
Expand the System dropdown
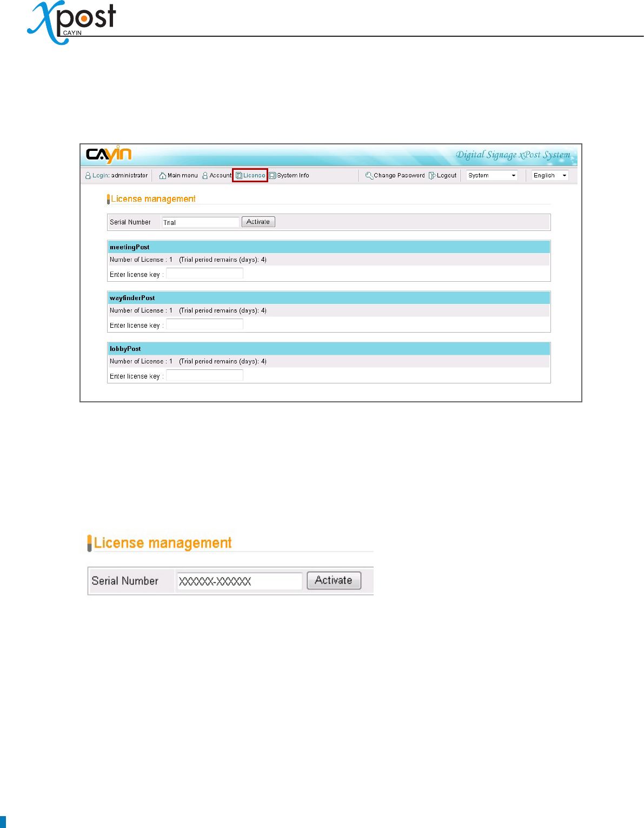pos(492,175)
